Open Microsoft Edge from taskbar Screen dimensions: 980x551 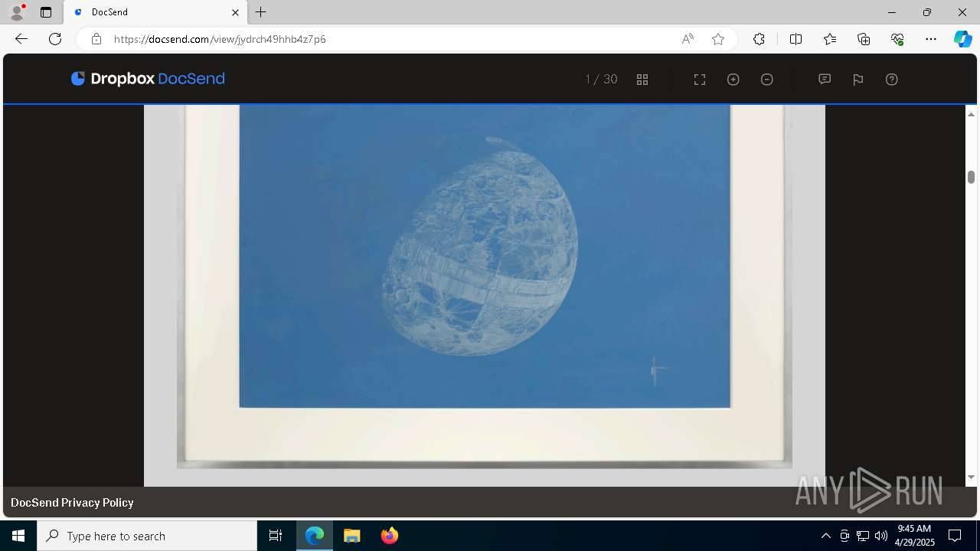pos(315,536)
